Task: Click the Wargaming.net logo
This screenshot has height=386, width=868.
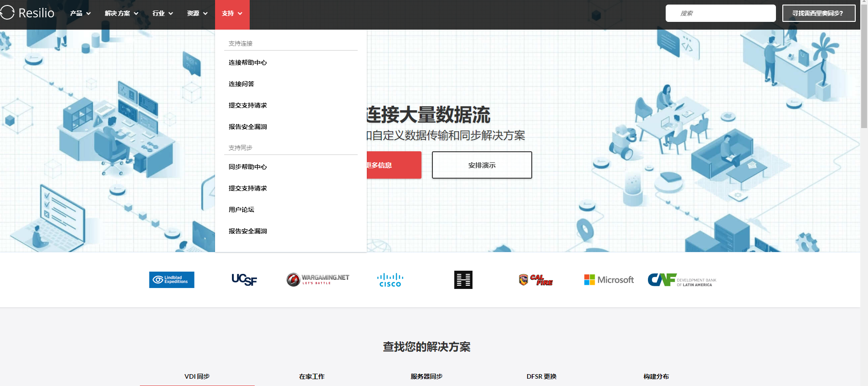Action: 318,279
